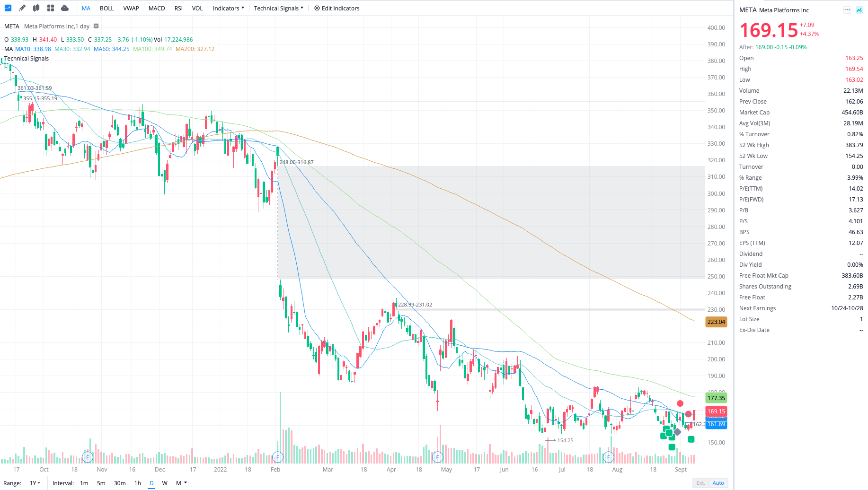Click the Volume 22.13M value
868x490 pixels.
853,90
